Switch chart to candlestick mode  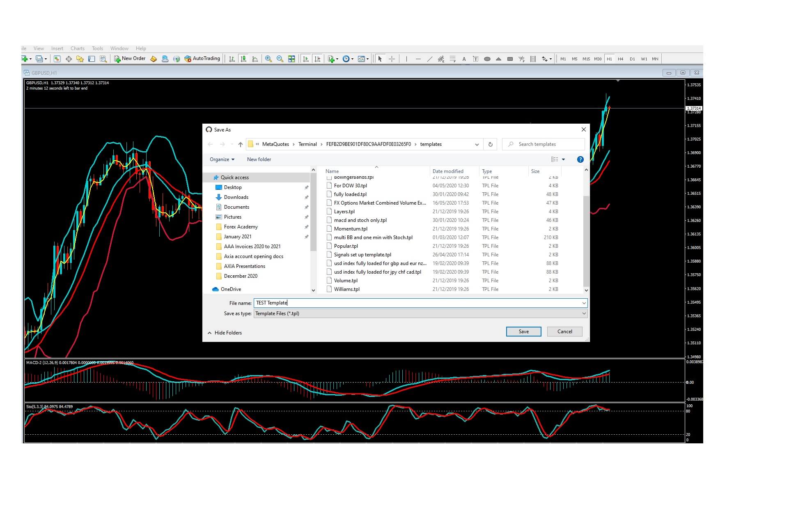(243, 59)
